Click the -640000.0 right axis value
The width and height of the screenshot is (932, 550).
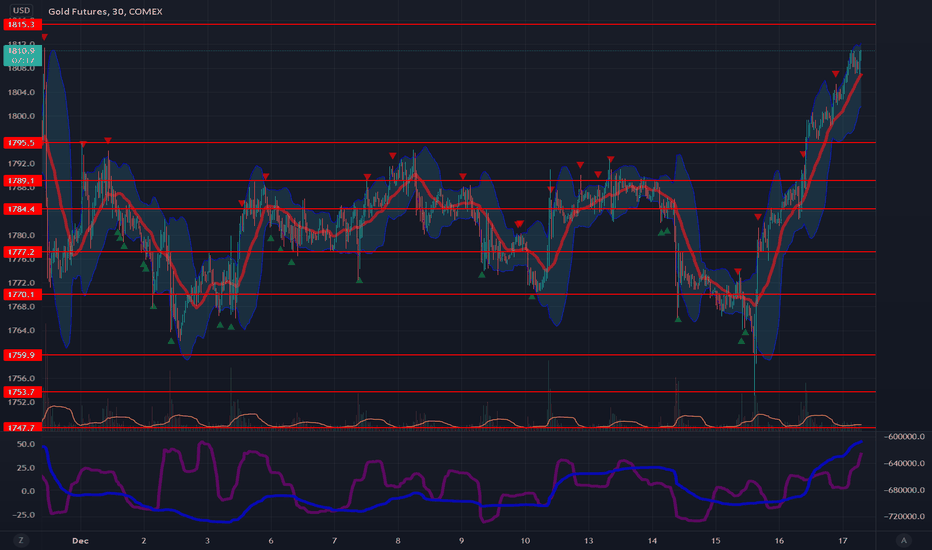[x=903, y=463]
